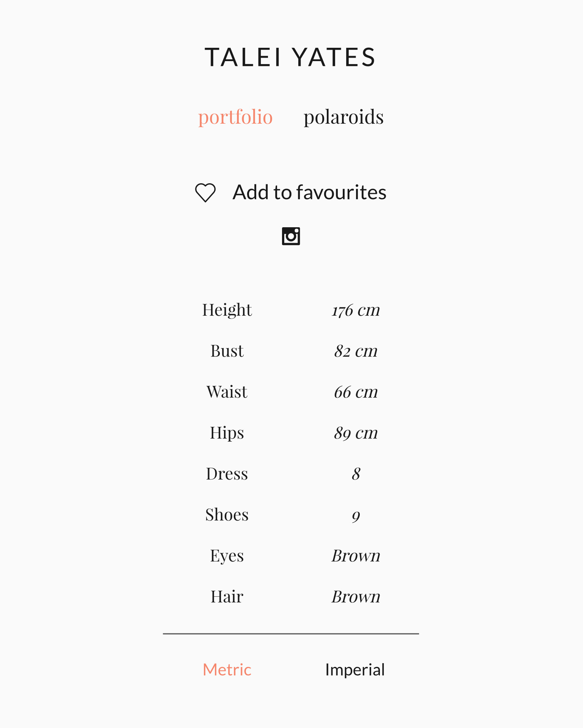Click the Hair label

pyautogui.click(x=227, y=597)
